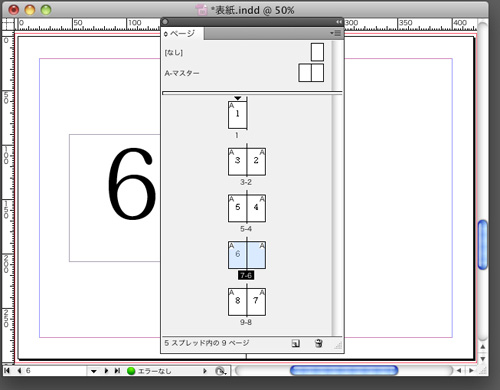Select page 3 thumbnail

click(x=237, y=162)
